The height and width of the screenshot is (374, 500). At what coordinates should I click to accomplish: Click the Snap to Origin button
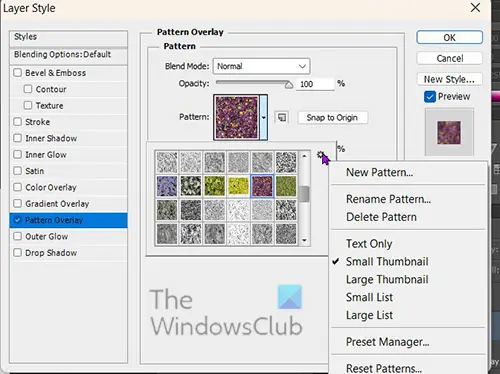[x=332, y=117]
